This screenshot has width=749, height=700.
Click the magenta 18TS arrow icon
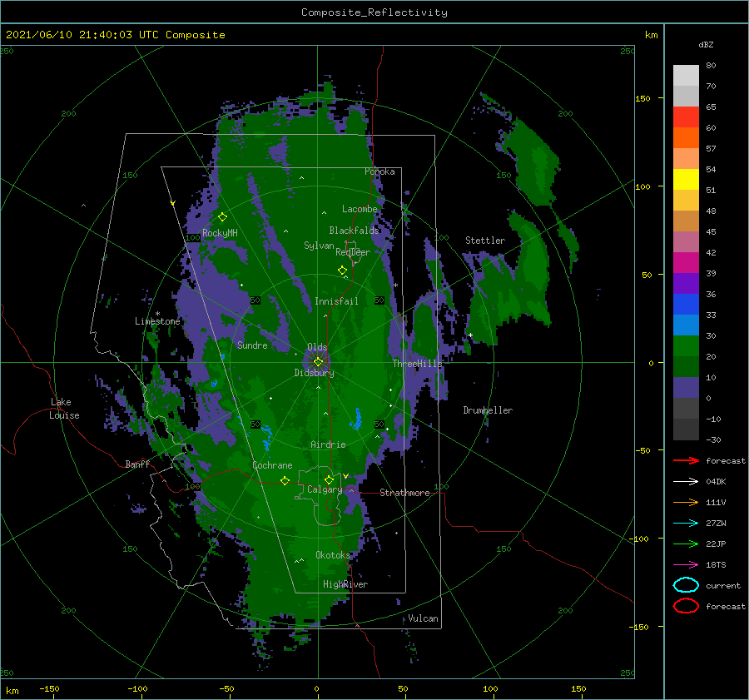pyautogui.click(x=686, y=565)
